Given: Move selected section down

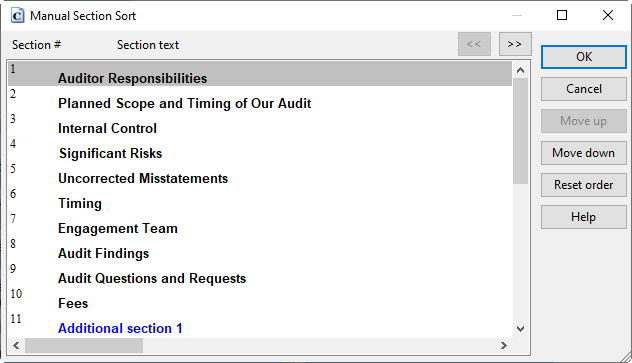Looking at the screenshot, I should [584, 153].
